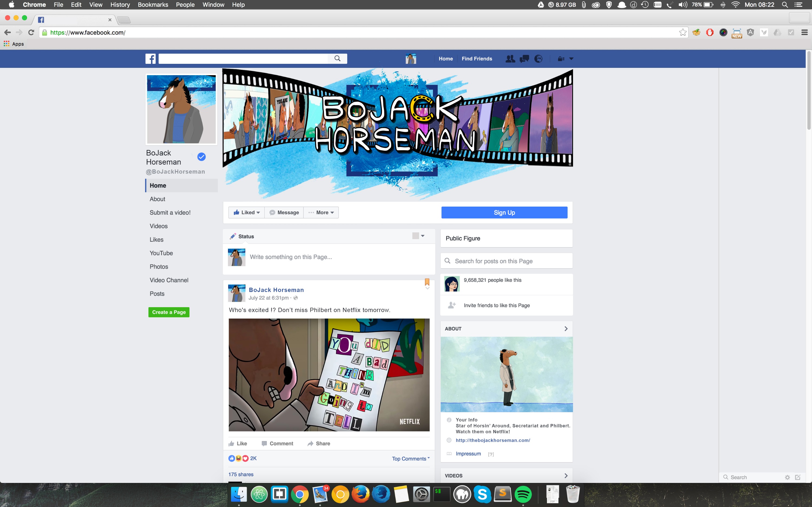Screen dimensions: 812x507
Task: Bookmark page with the star icon
Action: [682, 32]
